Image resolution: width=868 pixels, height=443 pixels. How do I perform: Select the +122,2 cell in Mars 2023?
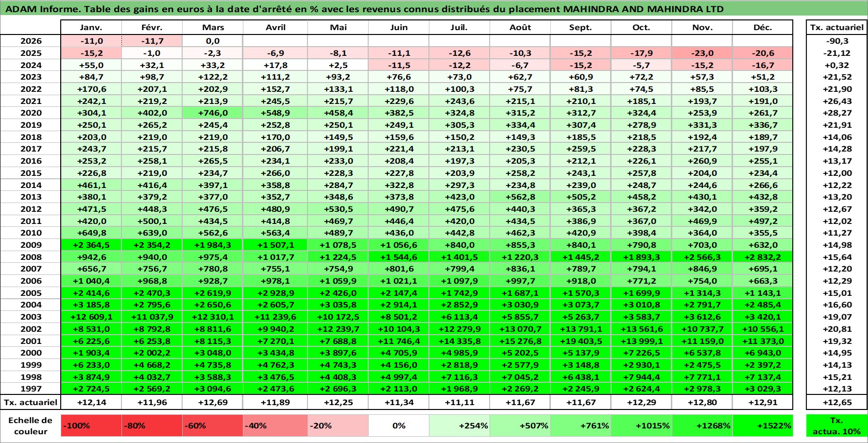tap(213, 77)
